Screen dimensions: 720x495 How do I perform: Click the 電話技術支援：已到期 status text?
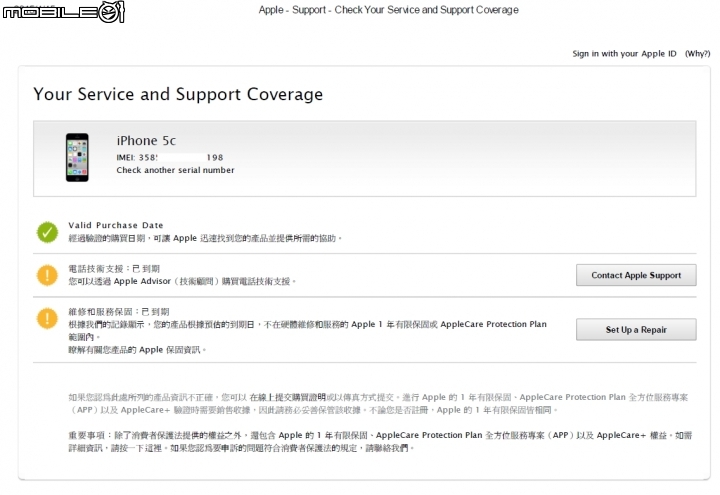point(114,269)
